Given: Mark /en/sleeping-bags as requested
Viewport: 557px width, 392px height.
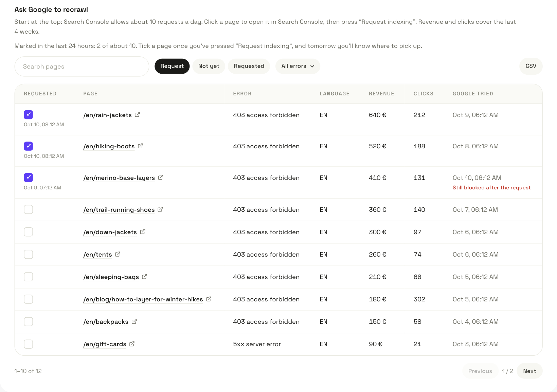Looking at the screenshot, I should (x=29, y=277).
